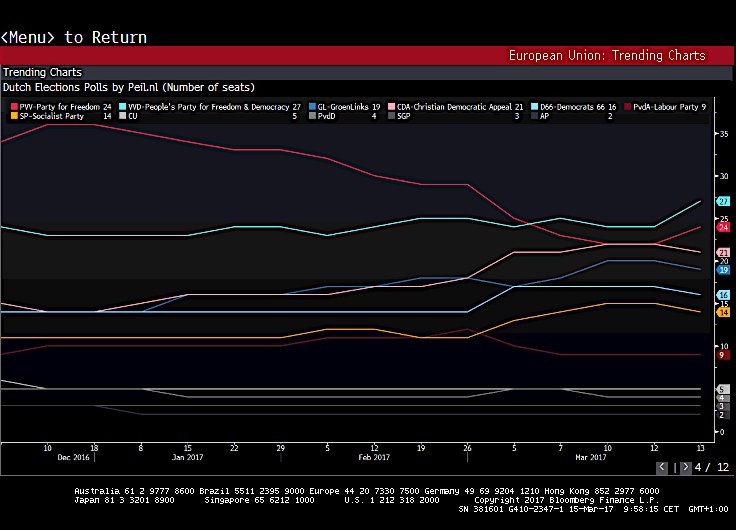Click the light-blue '16' value tag on right axis
This screenshot has height=530, width=736.
pos(723,295)
